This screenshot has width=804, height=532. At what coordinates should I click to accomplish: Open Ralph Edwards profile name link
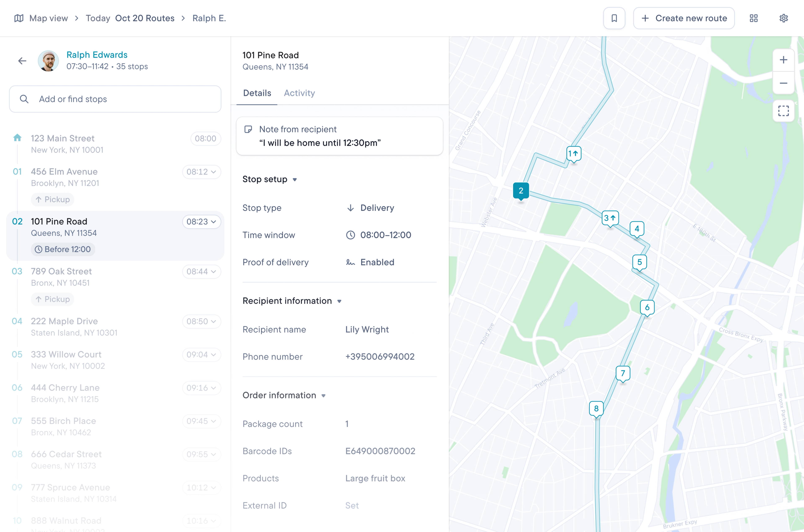click(x=97, y=55)
